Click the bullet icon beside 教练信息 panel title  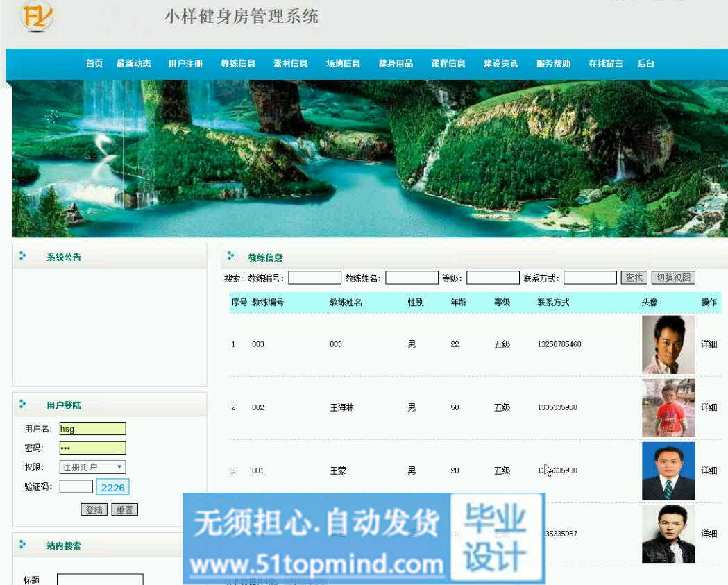pos(230,256)
